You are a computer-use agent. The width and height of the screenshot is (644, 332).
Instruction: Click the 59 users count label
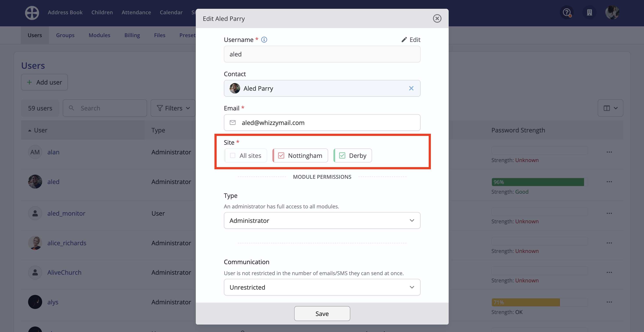(40, 108)
